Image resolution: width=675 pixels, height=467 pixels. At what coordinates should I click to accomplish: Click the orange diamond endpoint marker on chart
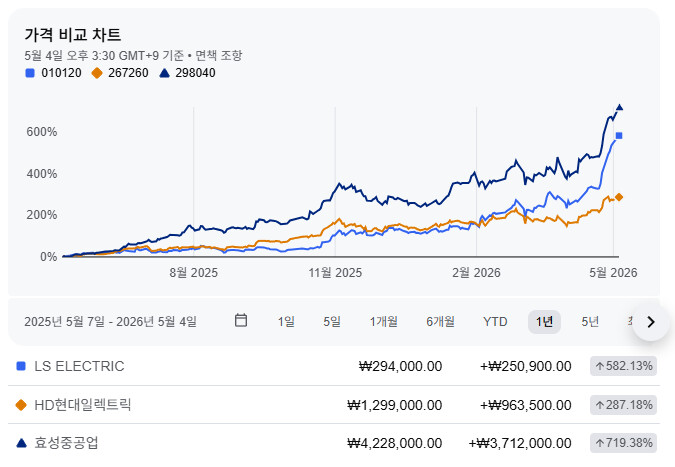pyautogui.click(x=619, y=197)
